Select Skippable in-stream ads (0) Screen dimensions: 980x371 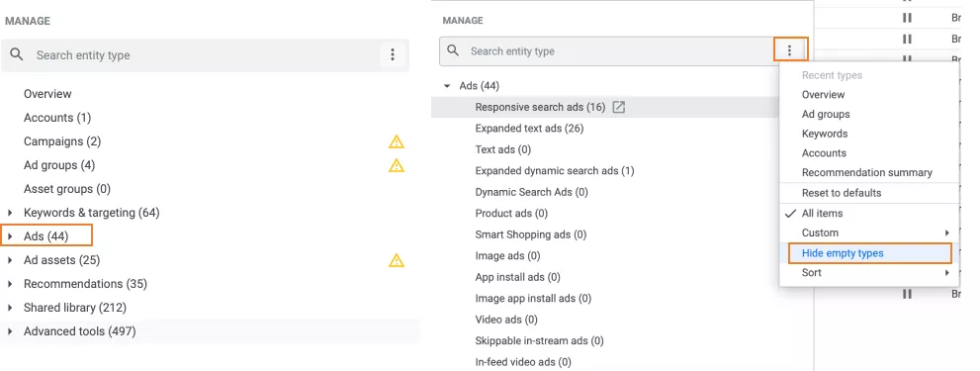(539, 341)
